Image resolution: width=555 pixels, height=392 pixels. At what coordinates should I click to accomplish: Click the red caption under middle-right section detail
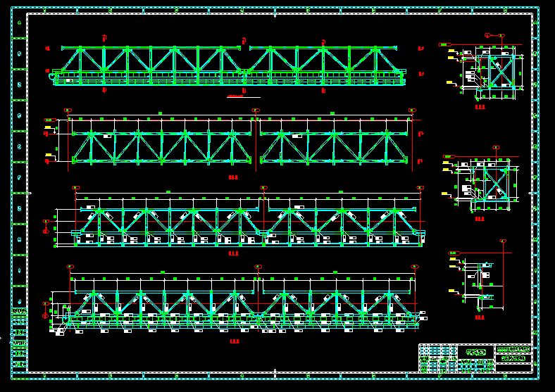(480, 219)
